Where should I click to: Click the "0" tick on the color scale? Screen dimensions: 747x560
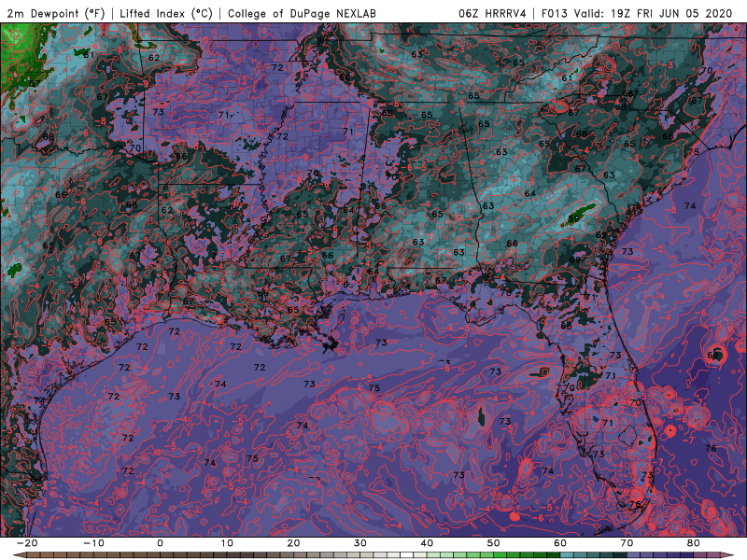click(160, 543)
